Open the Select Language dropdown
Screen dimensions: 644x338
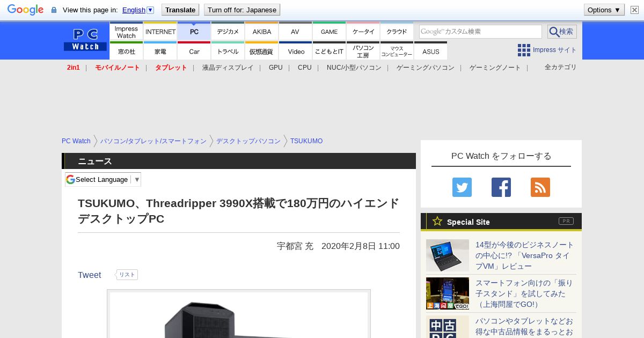pos(103,180)
